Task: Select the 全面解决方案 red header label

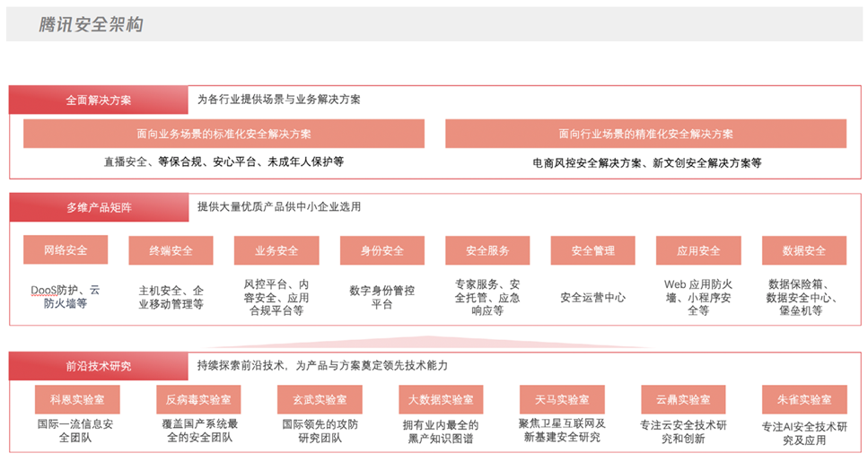Action: tap(99, 100)
